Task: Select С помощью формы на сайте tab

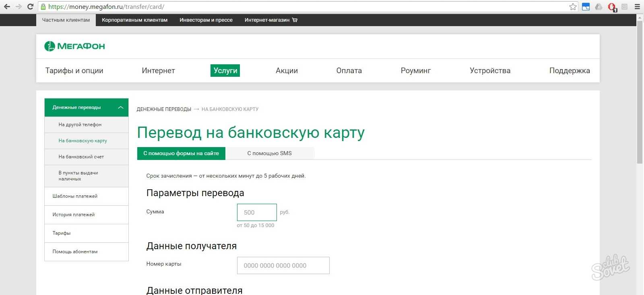Action: point(181,153)
